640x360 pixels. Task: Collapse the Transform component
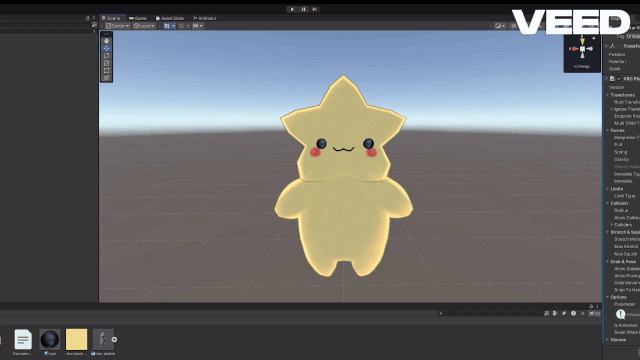(607, 46)
